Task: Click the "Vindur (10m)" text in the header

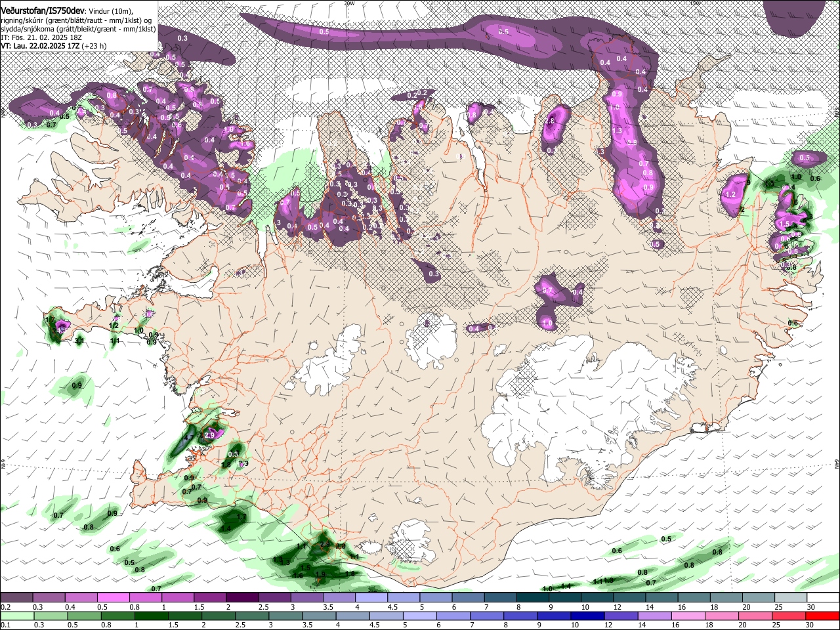Action: pos(110,10)
